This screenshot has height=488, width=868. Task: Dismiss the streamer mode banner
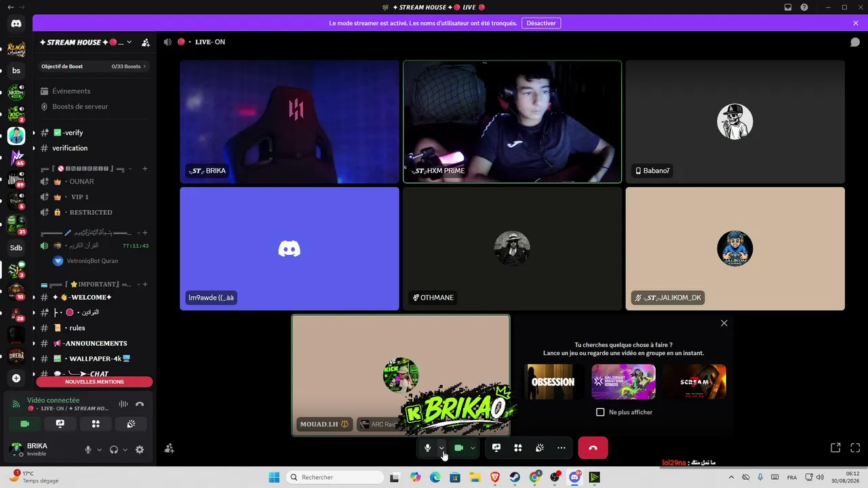[856, 23]
